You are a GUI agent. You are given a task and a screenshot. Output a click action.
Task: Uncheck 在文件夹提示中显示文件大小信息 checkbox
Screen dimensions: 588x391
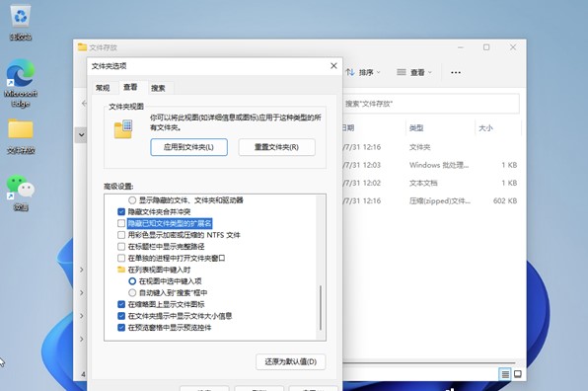(x=121, y=316)
